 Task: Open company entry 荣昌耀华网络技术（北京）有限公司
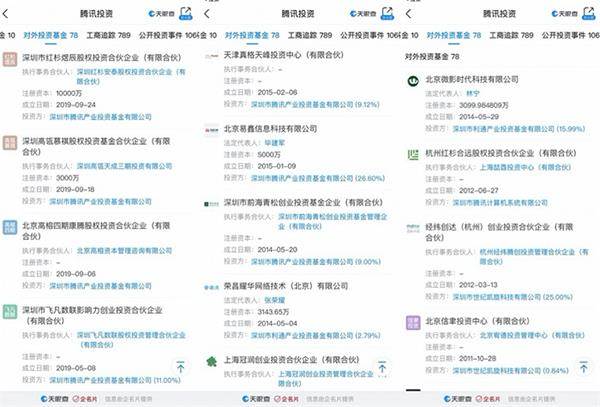[x=286, y=286]
